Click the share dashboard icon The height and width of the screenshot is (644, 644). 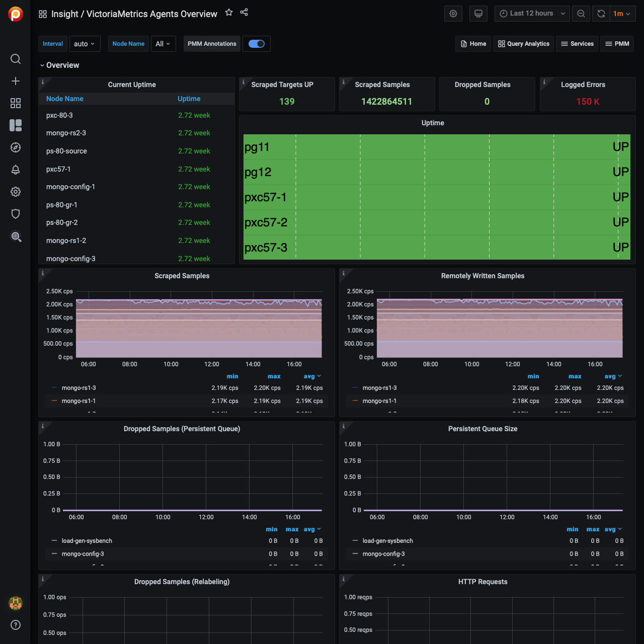click(244, 13)
